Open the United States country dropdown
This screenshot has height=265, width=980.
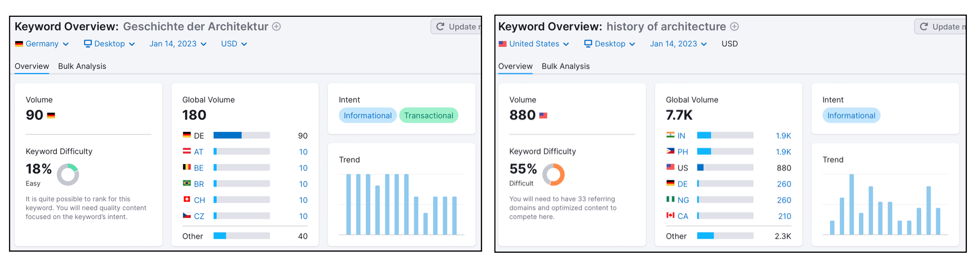click(x=534, y=44)
